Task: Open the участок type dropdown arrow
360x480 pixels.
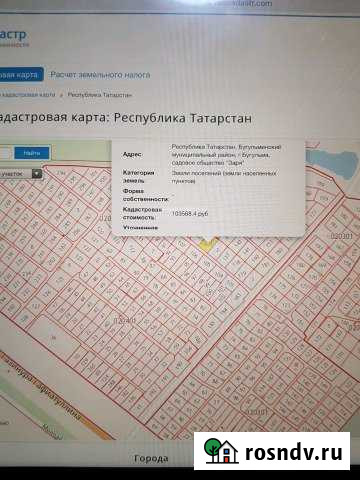Action: pos(37,174)
